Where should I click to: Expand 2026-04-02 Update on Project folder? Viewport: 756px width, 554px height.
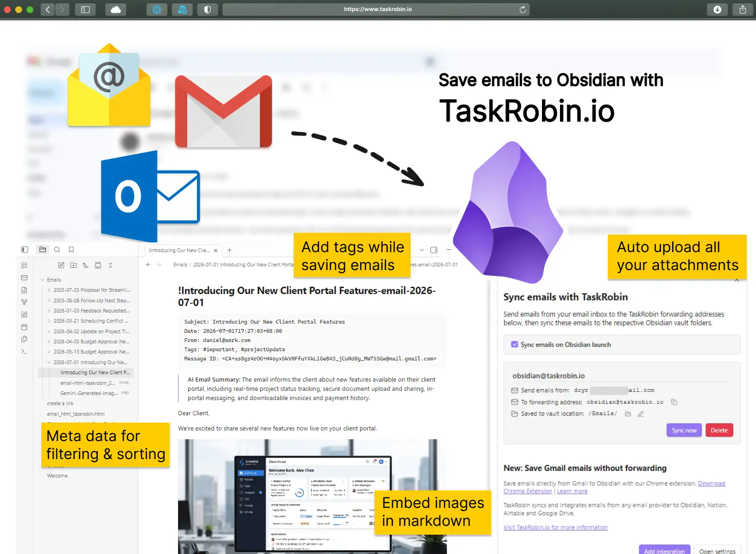click(49, 331)
